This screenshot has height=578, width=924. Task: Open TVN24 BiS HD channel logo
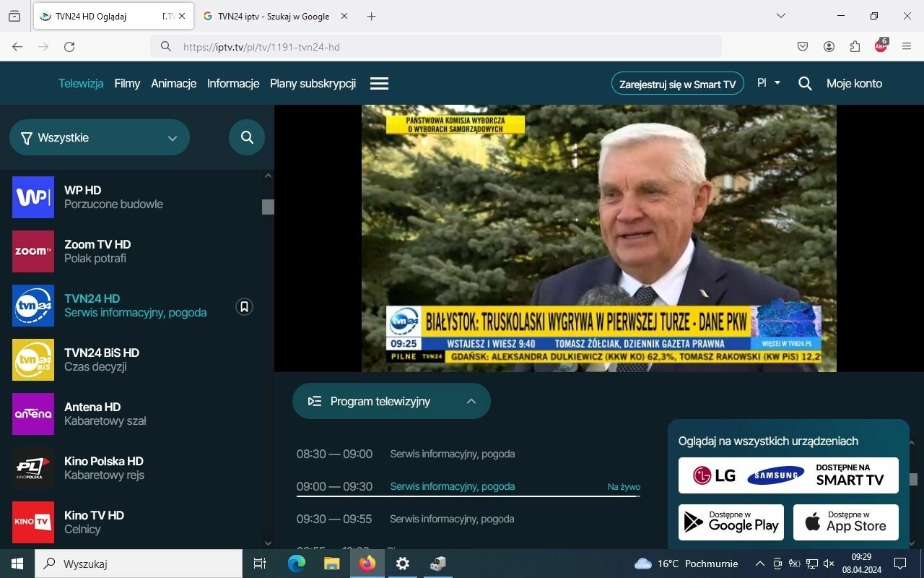pos(33,360)
